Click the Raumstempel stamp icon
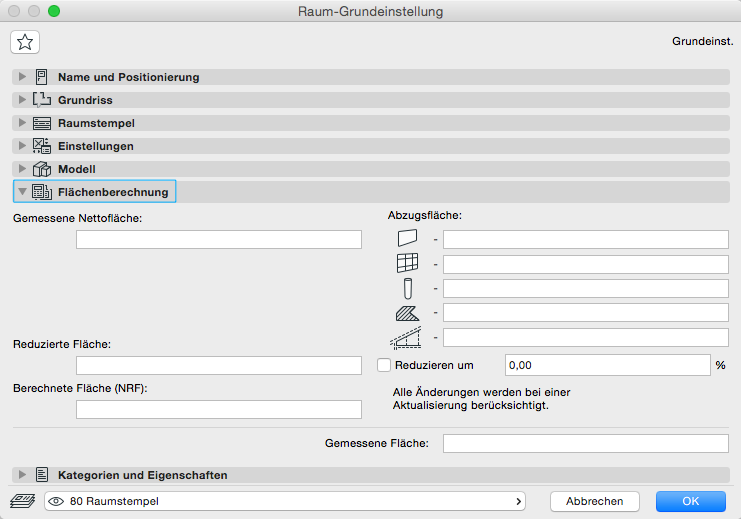 pos(42,123)
